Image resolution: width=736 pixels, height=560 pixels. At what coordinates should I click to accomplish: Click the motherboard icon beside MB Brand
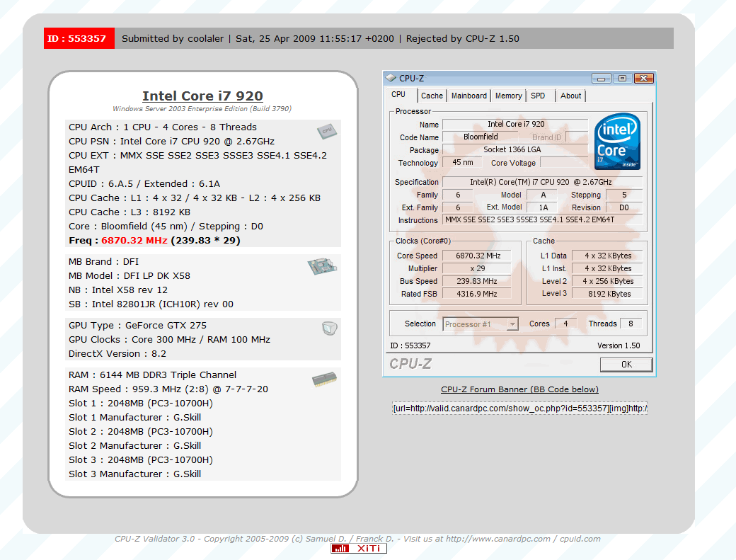pos(321,266)
